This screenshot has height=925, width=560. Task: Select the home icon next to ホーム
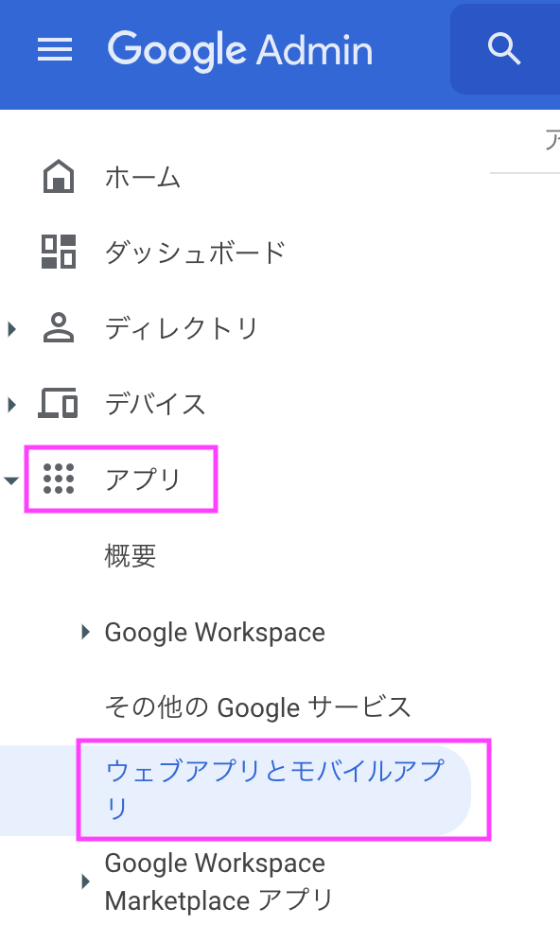point(59,176)
